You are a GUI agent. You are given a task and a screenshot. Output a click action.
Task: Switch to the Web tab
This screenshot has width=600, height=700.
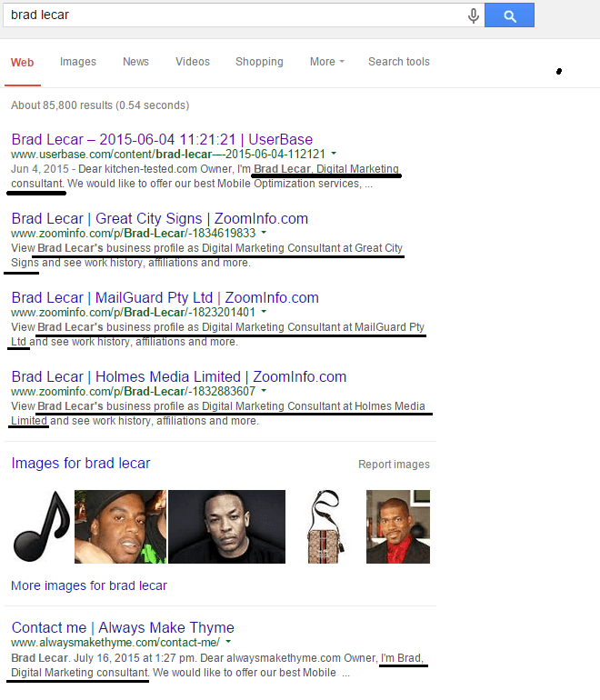(23, 63)
